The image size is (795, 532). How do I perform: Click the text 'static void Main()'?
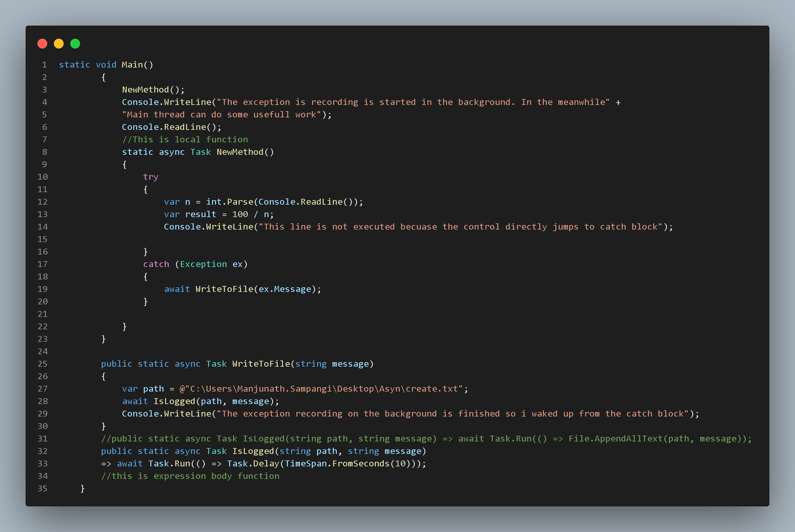pos(106,65)
